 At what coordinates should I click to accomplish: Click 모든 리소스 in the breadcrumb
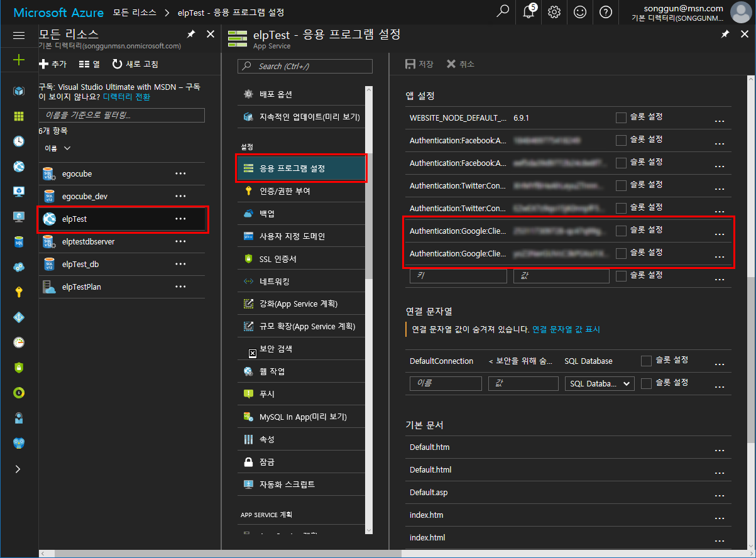pos(134,12)
